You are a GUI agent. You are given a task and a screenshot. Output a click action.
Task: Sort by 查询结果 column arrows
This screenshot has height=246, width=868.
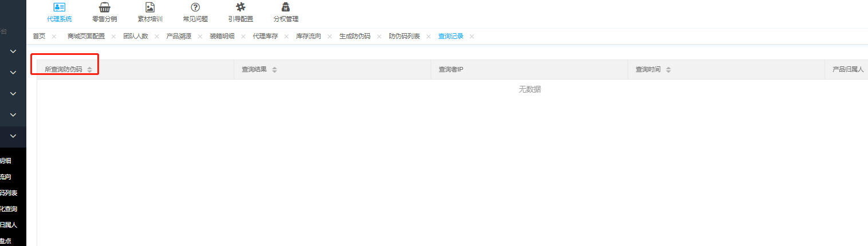[x=274, y=70]
